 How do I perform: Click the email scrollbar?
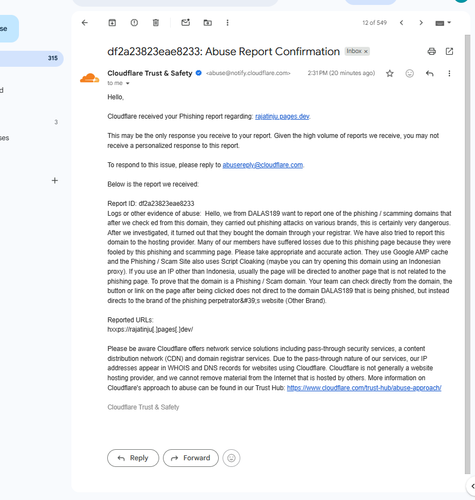(468, 253)
